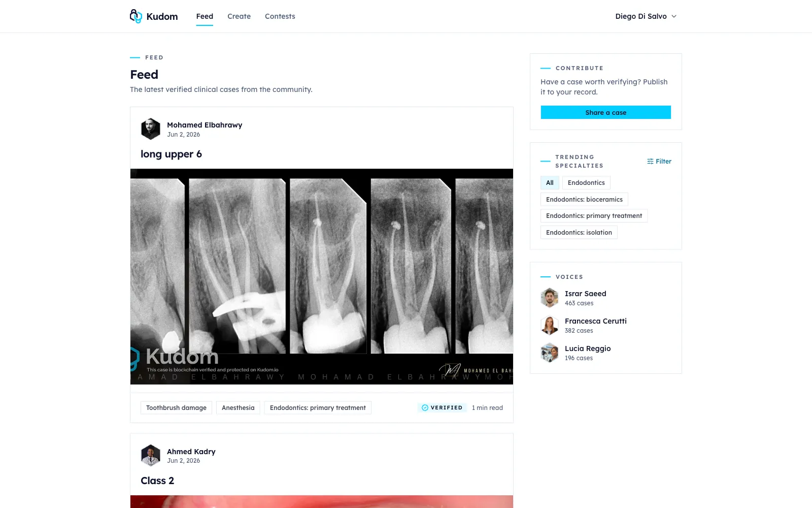Image resolution: width=812 pixels, height=508 pixels.
Task: Toggle the Endodontics specialty chip
Action: point(586,183)
